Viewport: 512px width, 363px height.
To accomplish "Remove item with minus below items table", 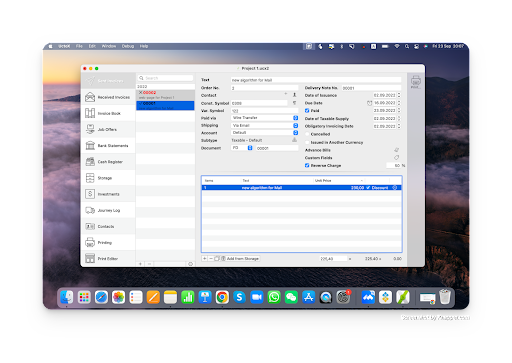I will (x=211, y=258).
